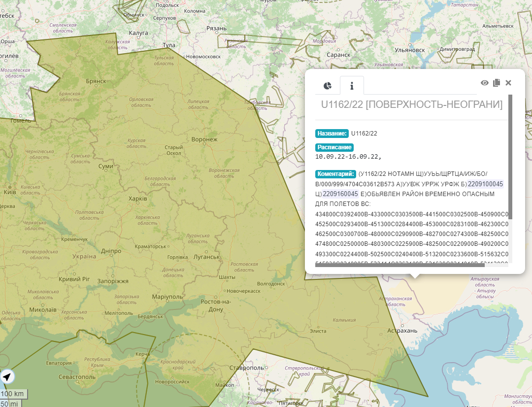Click Суми city label on map
532x407 pixels.
[105, 167]
